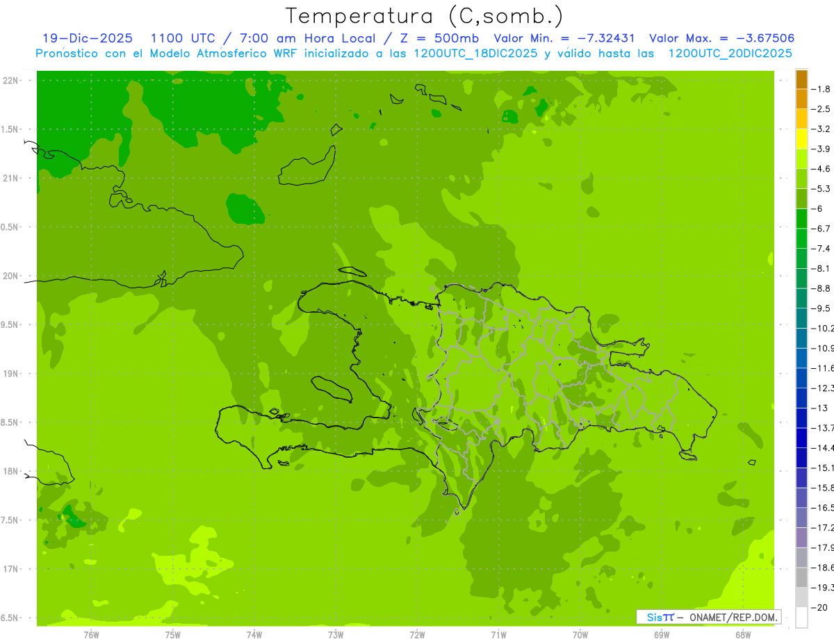
Task: Click the 75W longitude label
Action: (x=173, y=634)
